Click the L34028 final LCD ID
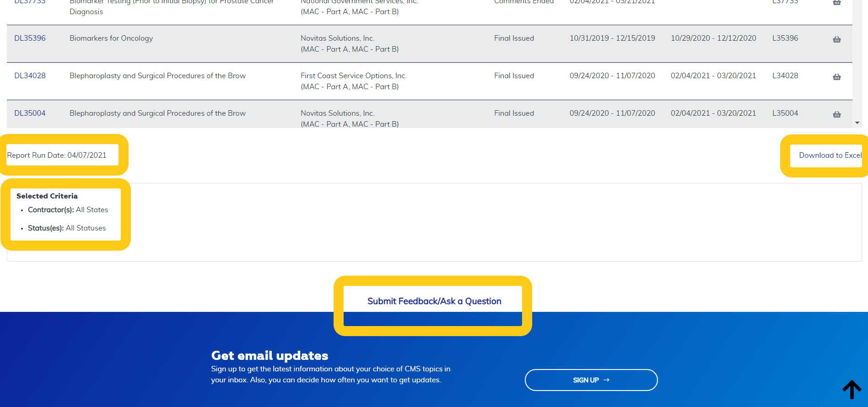Viewport: 868px width, 407px height. point(785,76)
